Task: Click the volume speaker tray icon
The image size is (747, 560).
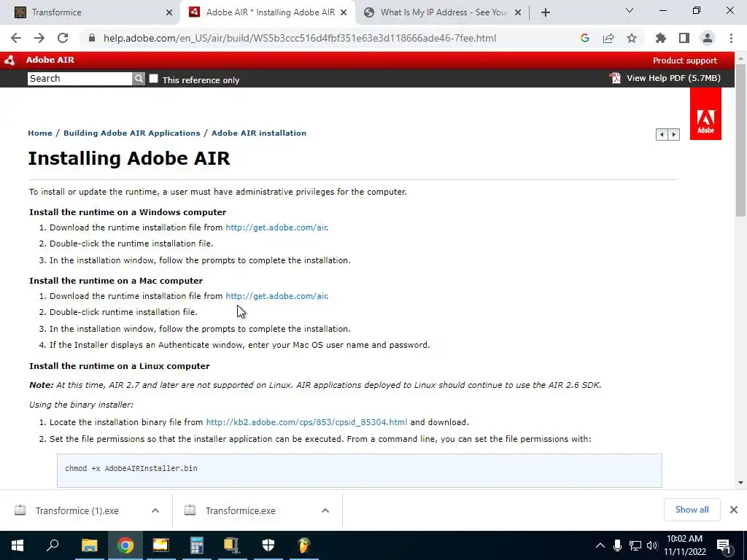Action: (652, 545)
